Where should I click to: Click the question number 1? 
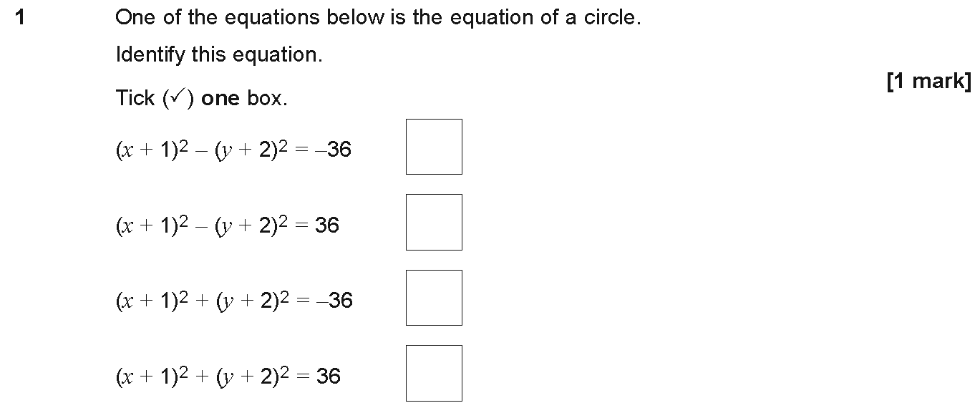click(20, 18)
